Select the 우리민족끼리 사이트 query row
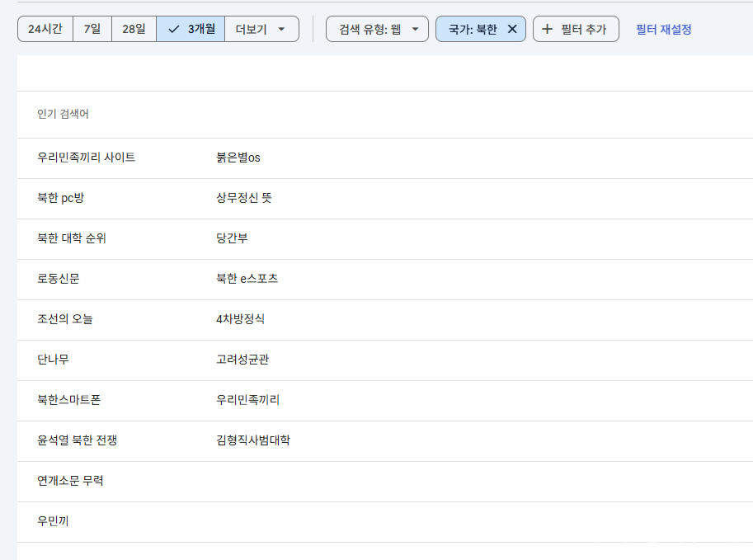The image size is (753, 560). pyautogui.click(x=87, y=158)
